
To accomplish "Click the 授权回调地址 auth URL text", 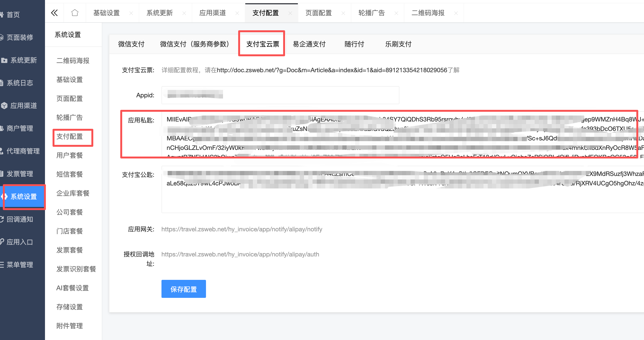I will pyautogui.click(x=240, y=254).
